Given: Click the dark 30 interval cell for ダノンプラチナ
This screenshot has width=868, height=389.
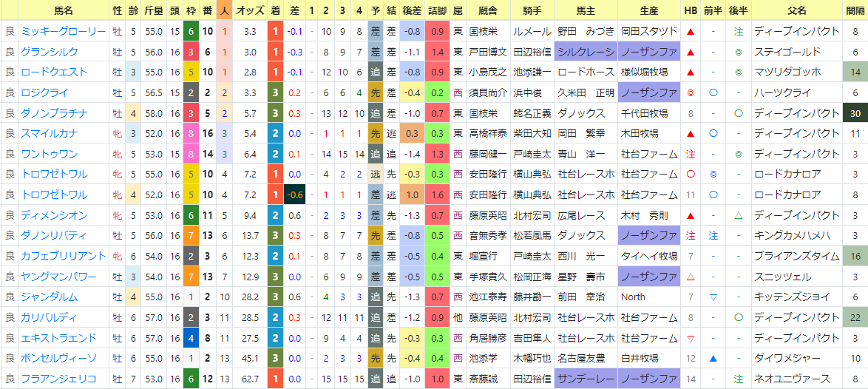Looking at the screenshot, I should tap(854, 113).
